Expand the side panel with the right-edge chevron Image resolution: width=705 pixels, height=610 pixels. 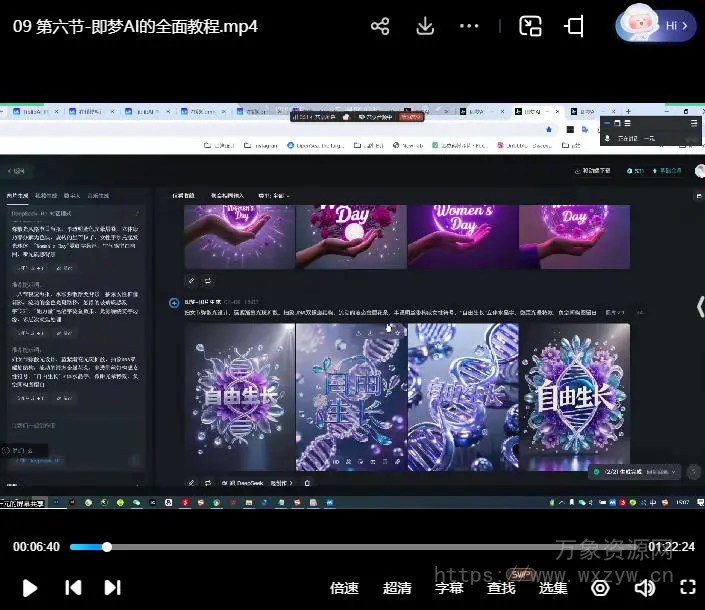point(699,307)
